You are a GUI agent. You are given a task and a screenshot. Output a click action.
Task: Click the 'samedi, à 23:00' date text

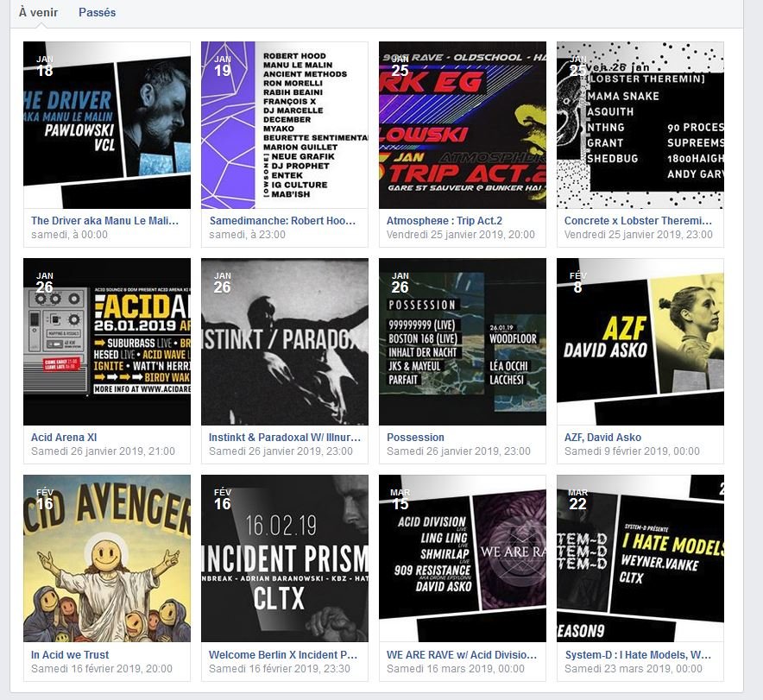[247, 235]
